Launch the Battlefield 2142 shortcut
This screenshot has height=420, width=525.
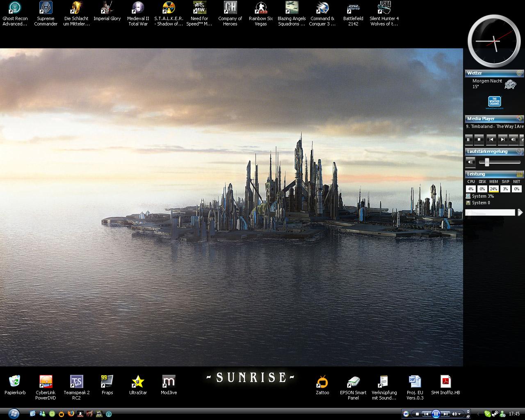(x=353, y=14)
